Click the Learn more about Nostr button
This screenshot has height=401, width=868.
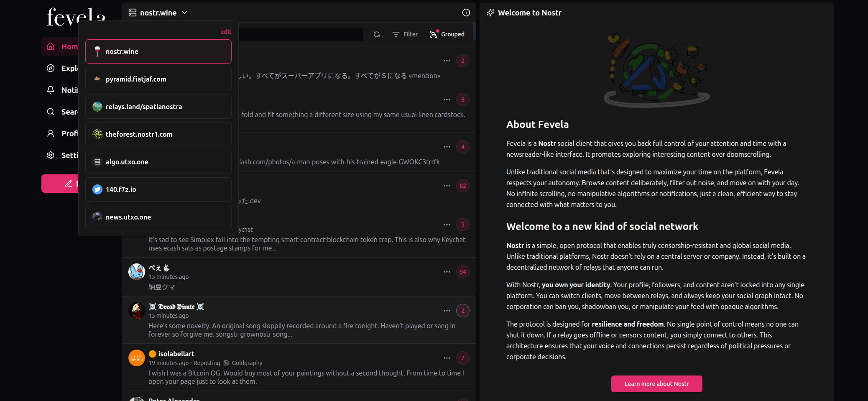point(656,384)
